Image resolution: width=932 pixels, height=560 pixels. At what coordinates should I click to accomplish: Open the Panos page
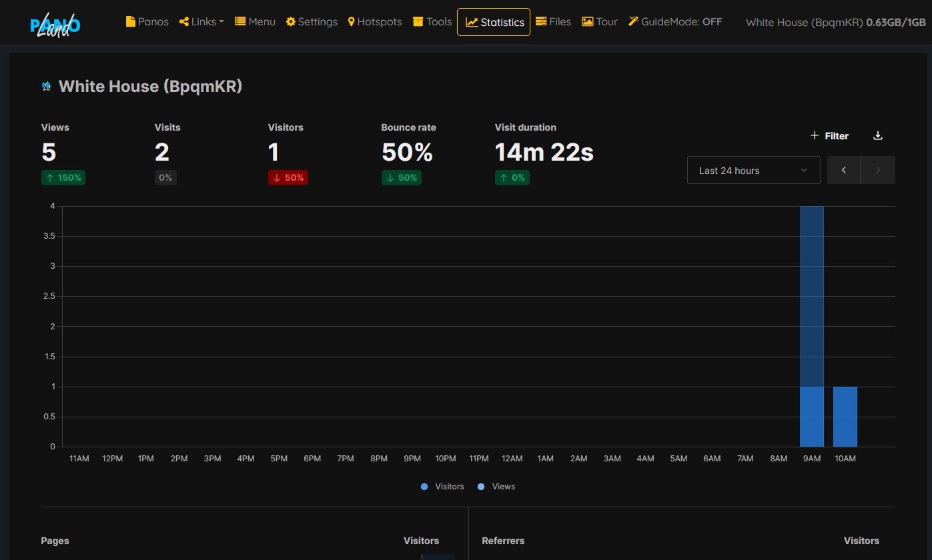pyautogui.click(x=147, y=21)
